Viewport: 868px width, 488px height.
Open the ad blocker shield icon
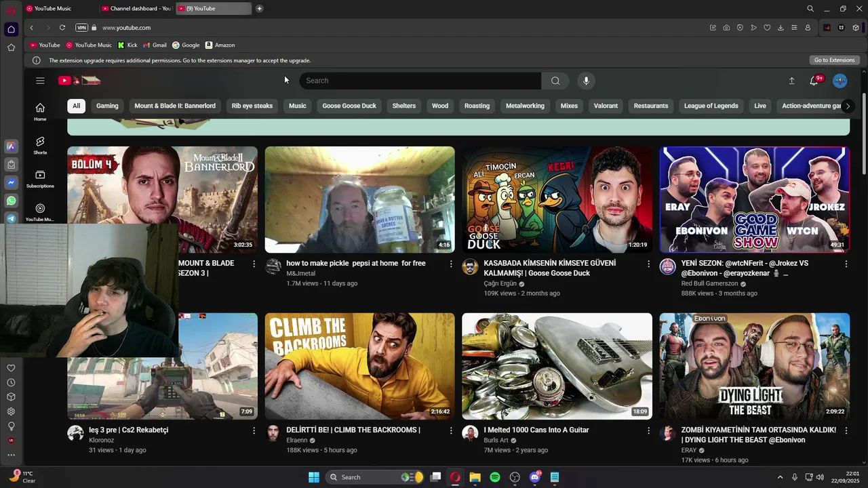[x=740, y=28]
